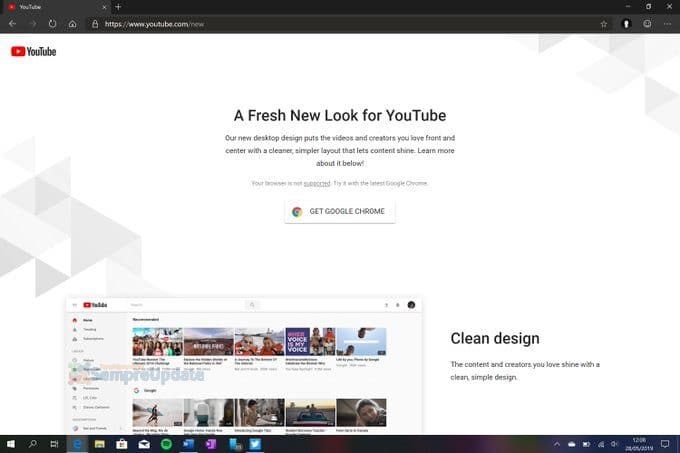Open Windows Action Center notifications
680x453 pixels.
point(665,444)
